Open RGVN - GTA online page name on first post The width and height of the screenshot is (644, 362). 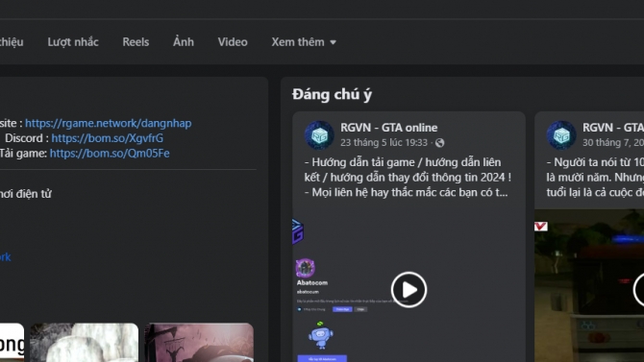[388, 128]
